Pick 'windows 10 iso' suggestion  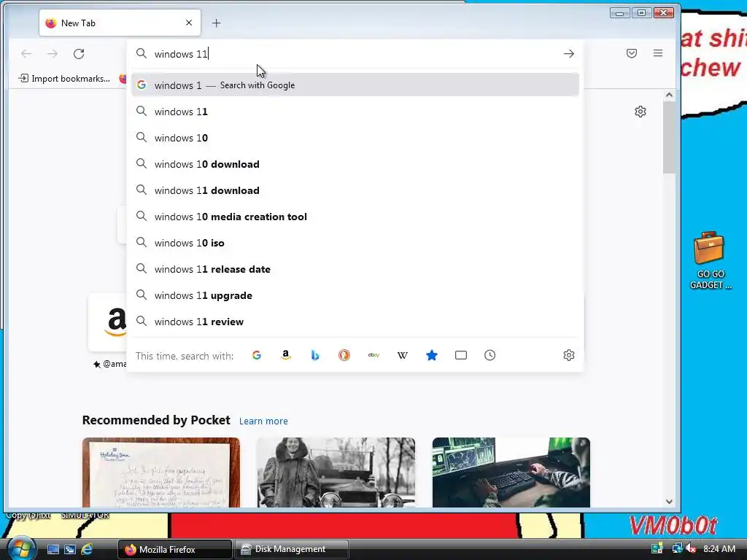355,243
